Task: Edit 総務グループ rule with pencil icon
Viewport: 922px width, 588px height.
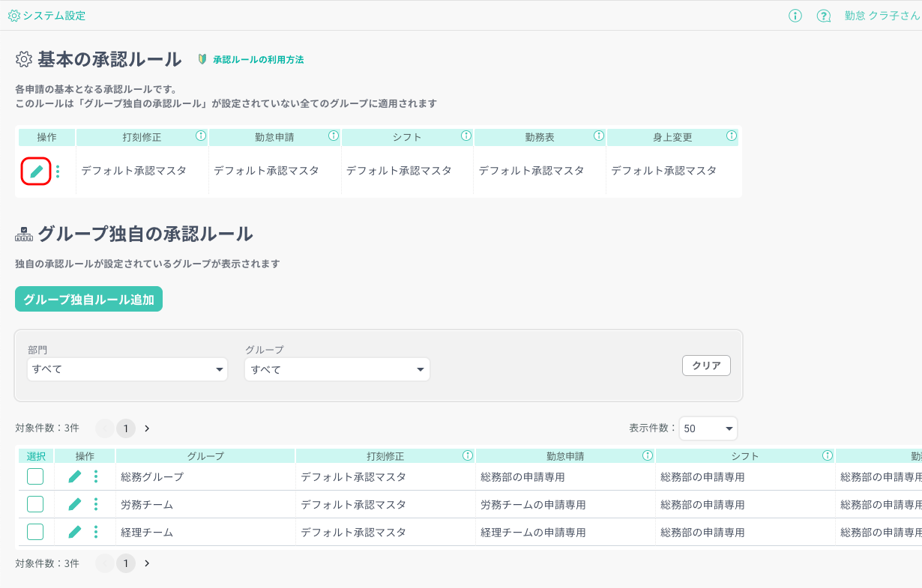Action: click(x=74, y=476)
